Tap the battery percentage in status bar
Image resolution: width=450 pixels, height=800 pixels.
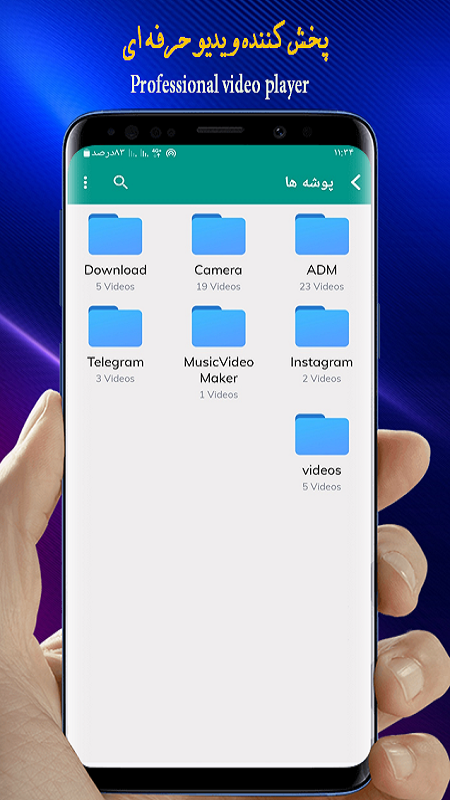click(x=104, y=153)
